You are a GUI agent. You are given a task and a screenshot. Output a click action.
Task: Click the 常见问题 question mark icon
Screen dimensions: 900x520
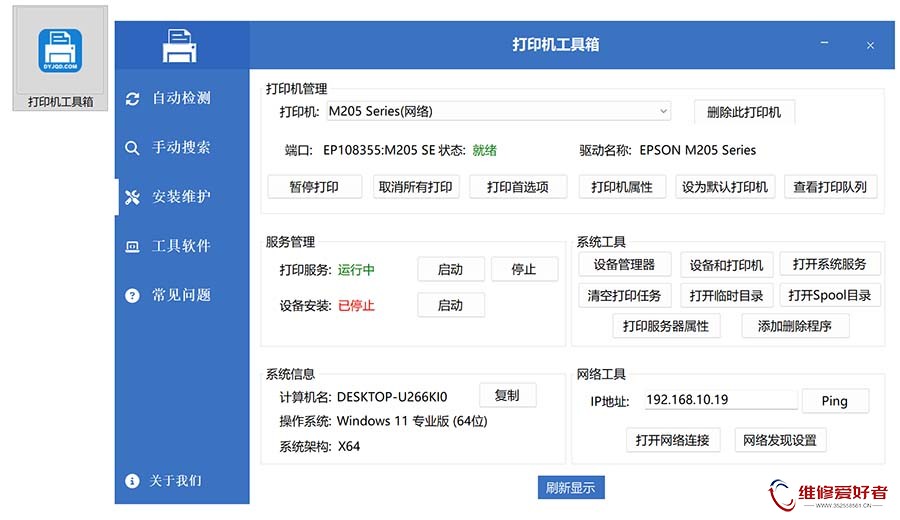[132, 296]
